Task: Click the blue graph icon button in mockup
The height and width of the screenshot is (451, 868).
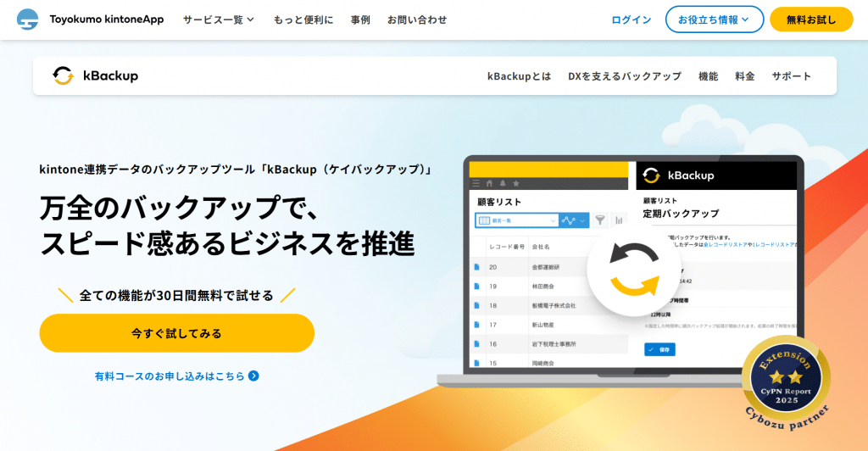Action: click(x=574, y=220)
